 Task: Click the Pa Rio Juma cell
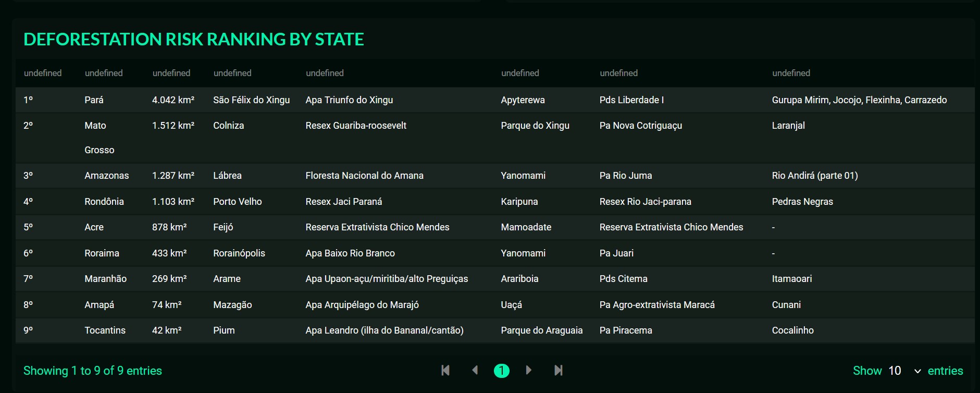click(x=626, y=176)
